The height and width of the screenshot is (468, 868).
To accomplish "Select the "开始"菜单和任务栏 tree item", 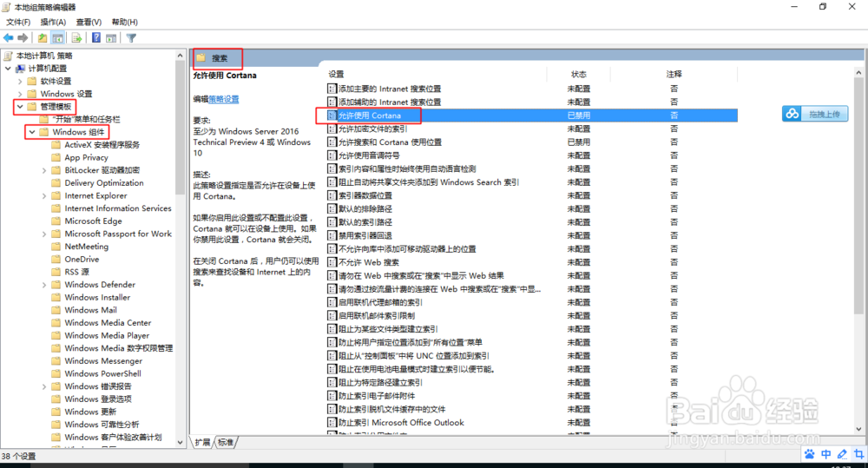I will 86,119.
